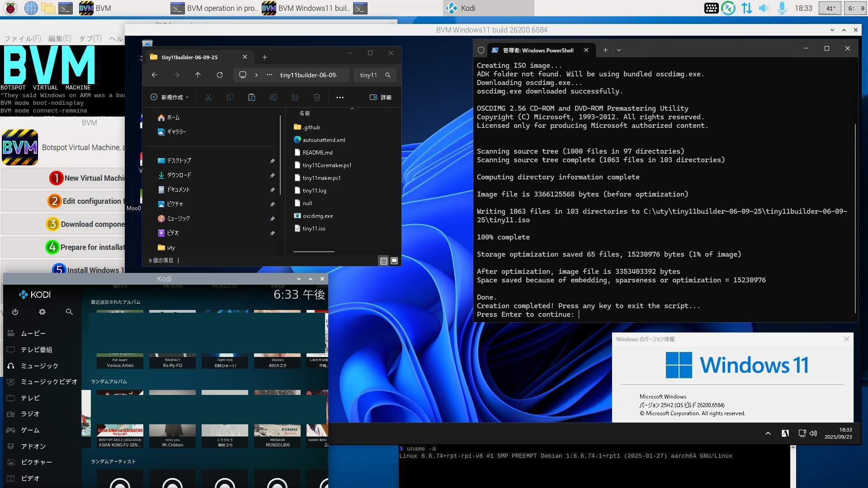868x488 pixels.
Task: Toggle the 詳細 details pane
Action: 381,97
